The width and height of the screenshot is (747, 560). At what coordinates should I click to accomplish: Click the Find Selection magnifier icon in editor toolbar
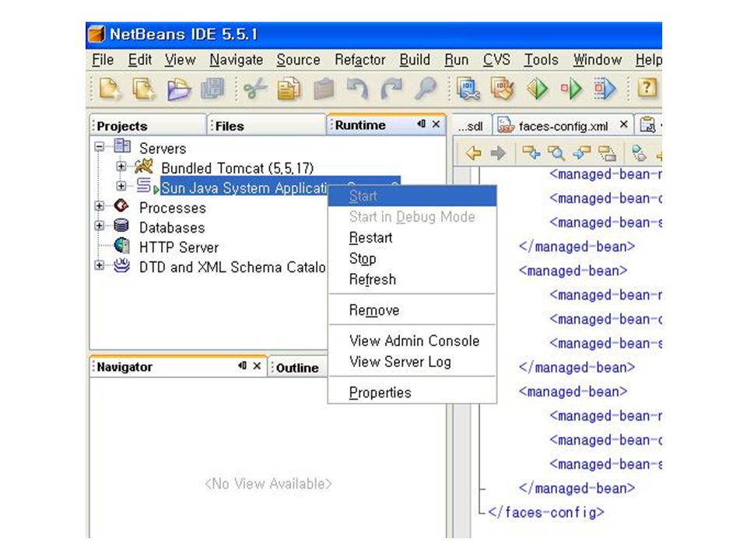[x=556, y=153]
